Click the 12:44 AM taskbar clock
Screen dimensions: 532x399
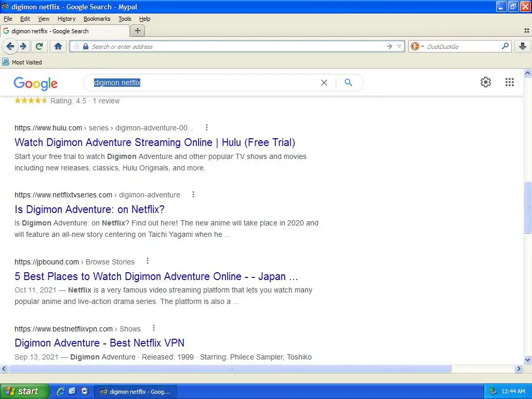point(513,391)
